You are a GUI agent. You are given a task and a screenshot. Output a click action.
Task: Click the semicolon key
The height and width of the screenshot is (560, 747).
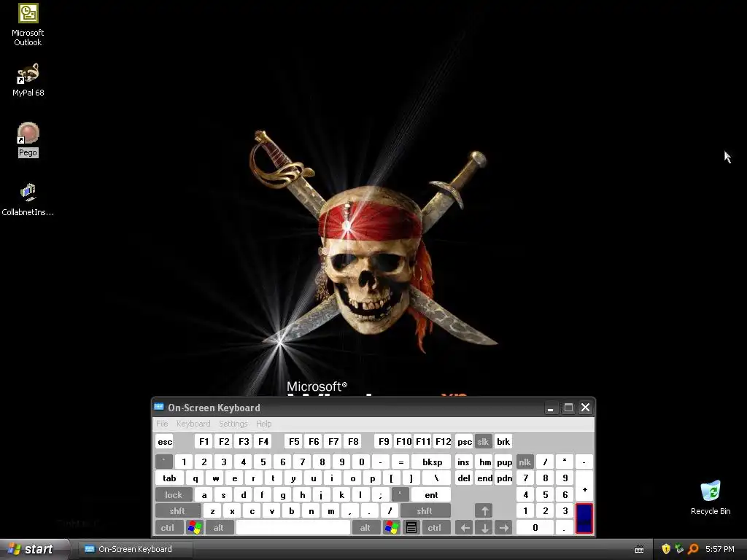380,495
